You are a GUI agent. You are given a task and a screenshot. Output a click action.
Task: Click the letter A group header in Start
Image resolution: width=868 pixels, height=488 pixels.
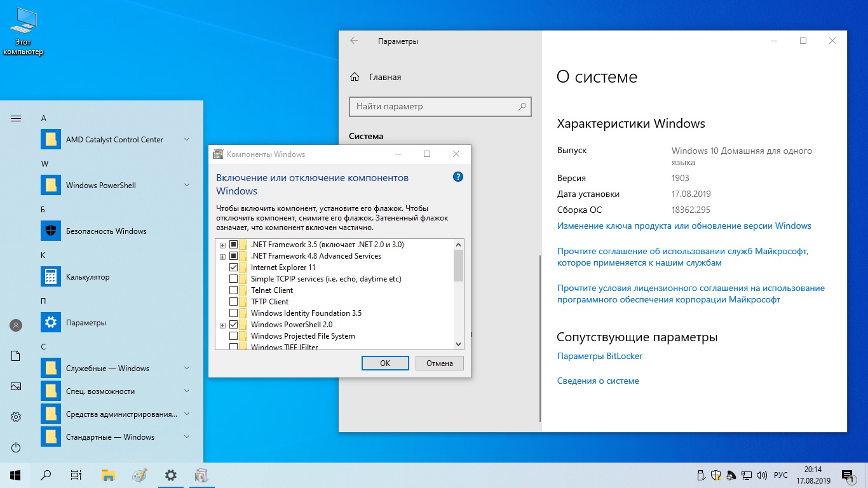tap(44, 118)
